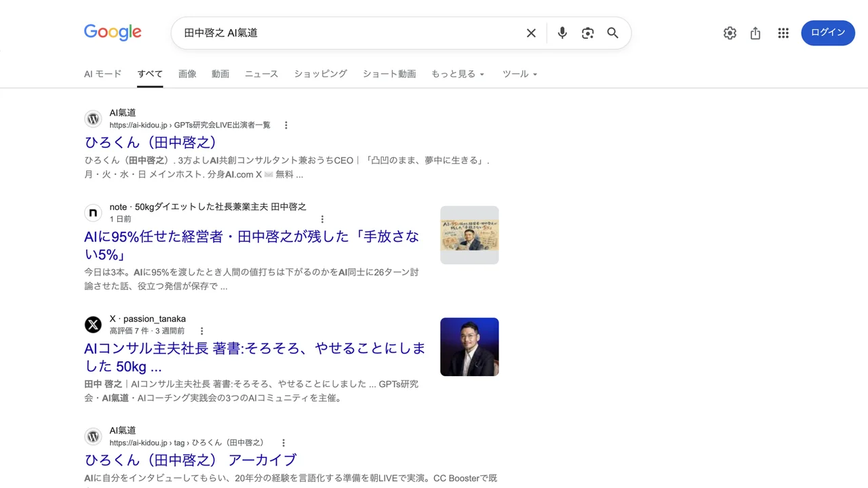
Task: Open Google Lens image search icon
Action: 588,33
